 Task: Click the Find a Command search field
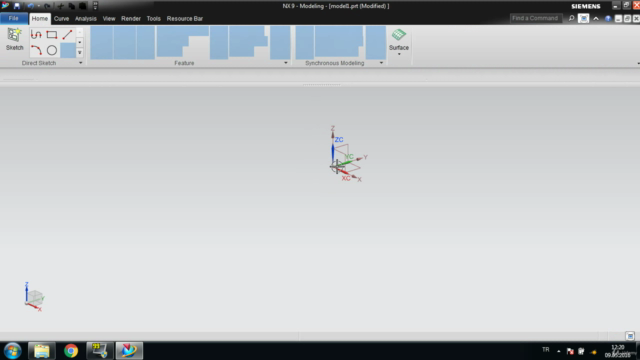coord(536,18)
